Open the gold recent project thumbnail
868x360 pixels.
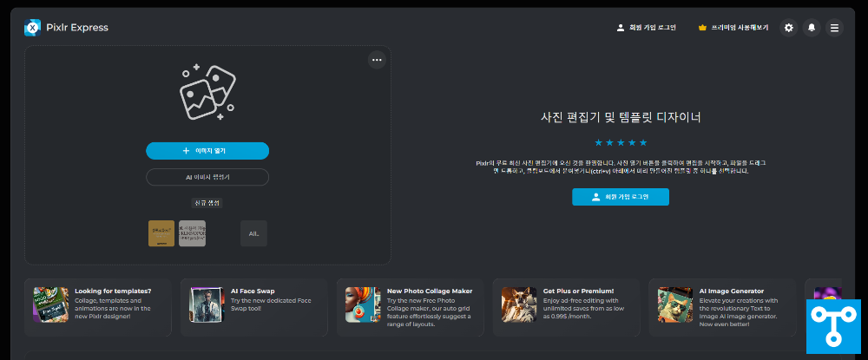(x=161, y=233)
